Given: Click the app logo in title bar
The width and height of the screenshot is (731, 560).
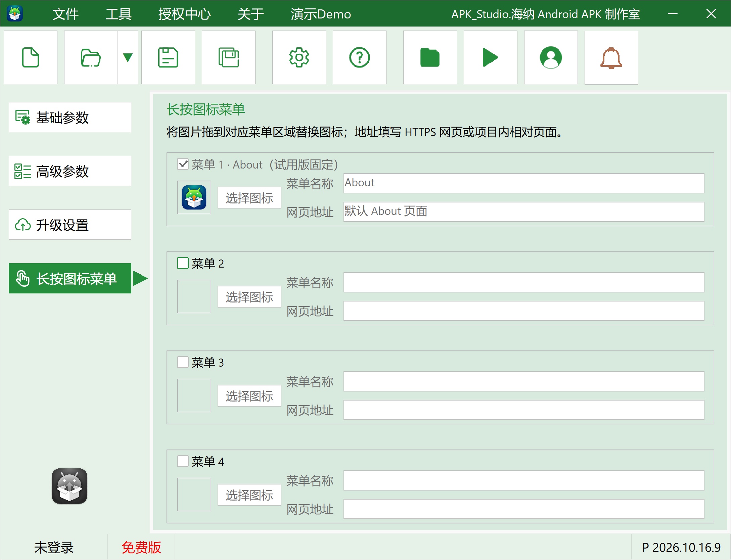Looking at the screenshot, I should click(x=15, y=13).
